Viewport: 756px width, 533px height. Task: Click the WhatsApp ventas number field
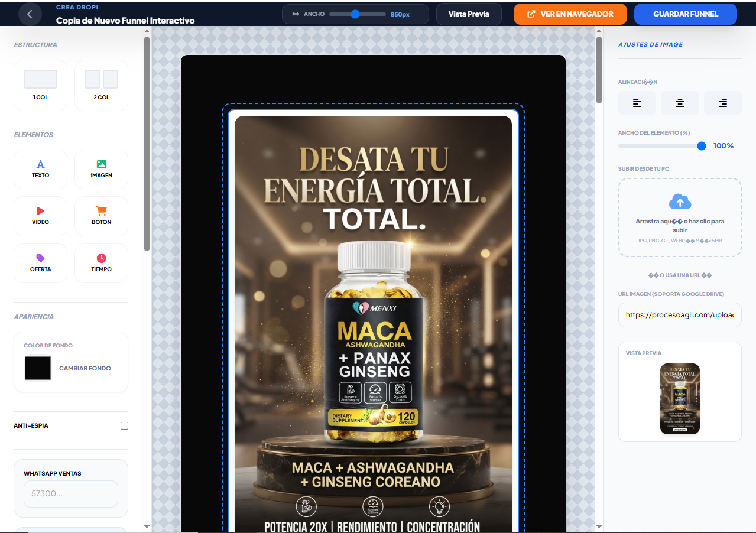71,493
